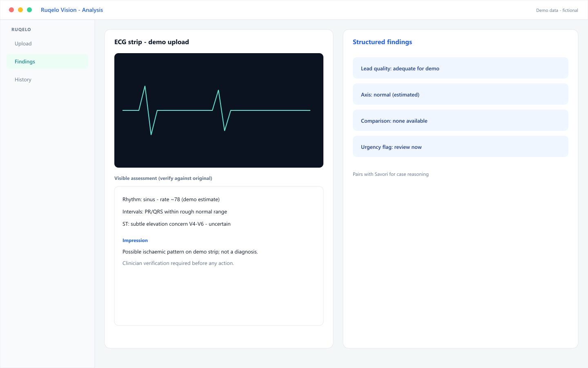This screenshot has width=588, height=368.
Task: Click the blue 'Impression' label
Action: (135, 240)
